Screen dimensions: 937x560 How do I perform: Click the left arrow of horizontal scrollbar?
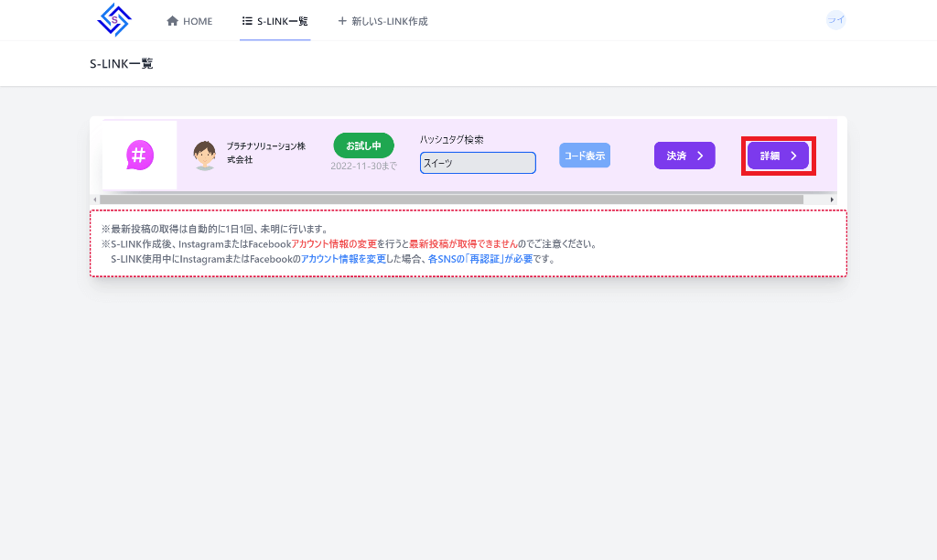(95, 199)
